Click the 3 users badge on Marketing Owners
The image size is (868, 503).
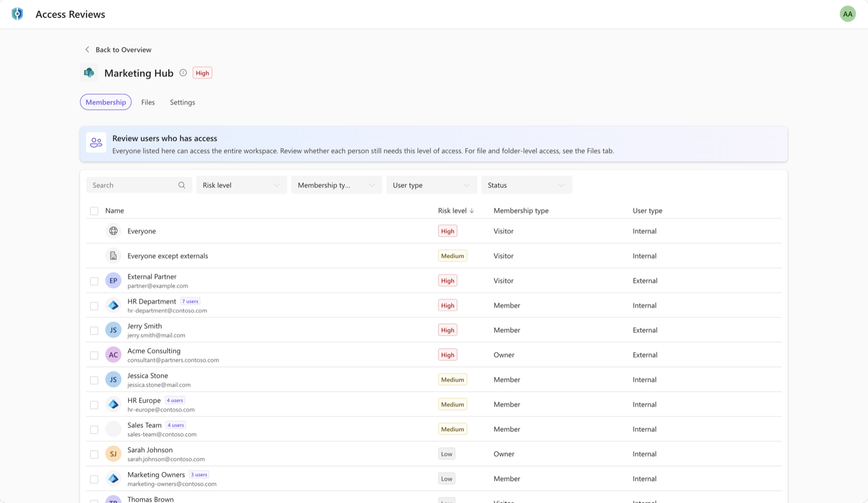coord(199,475)
